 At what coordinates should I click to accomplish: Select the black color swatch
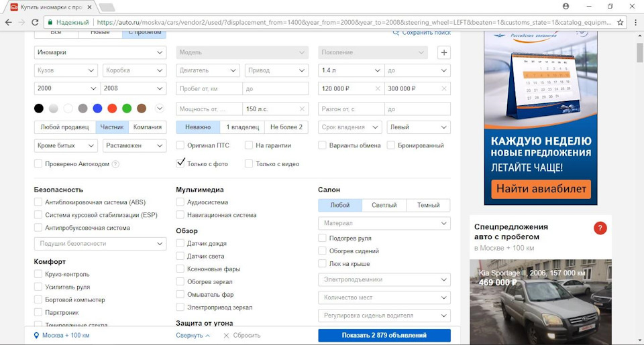39,109
